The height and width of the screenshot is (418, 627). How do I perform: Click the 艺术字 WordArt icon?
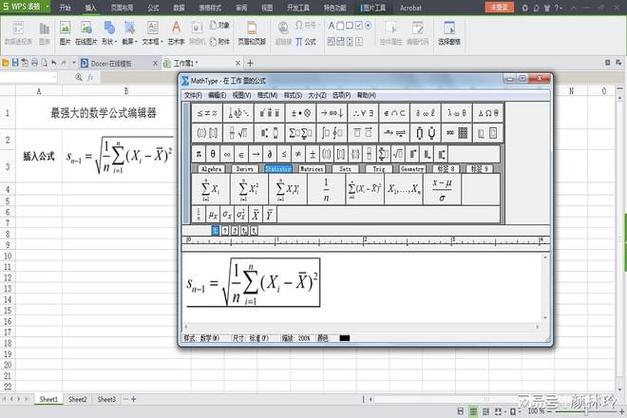pos(176,33)
